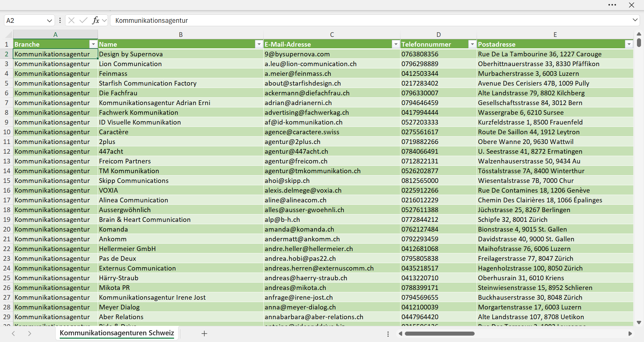Click the Select All corner triangle
This screenshot has width=644, height=342.
[x=9, y=34]
